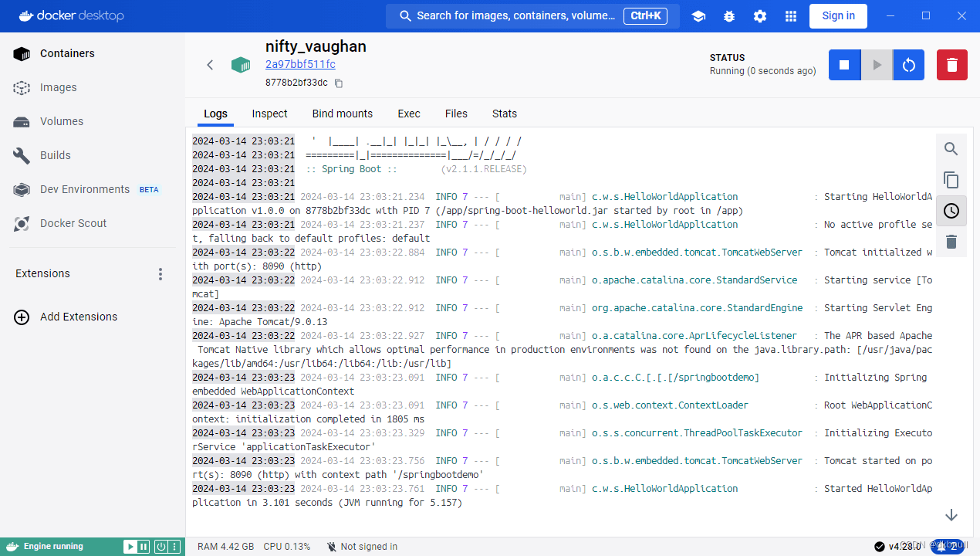Open the Exec tab
980x556 pixels.
click(x=409, y=114)
